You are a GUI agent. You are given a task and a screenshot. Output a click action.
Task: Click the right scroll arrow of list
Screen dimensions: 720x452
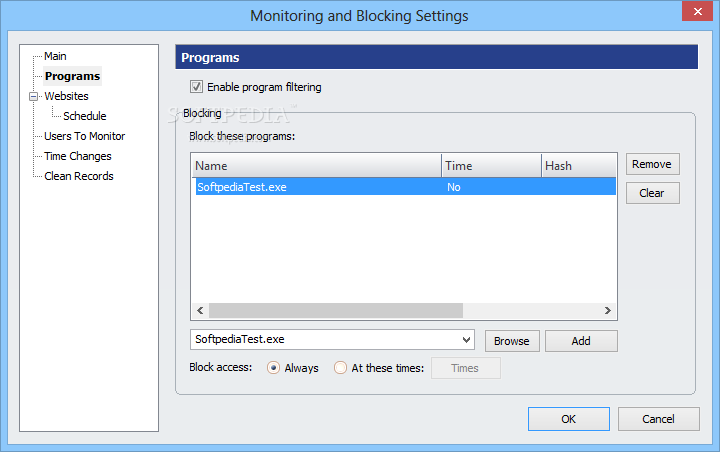pyautogui.click(x=608, y=311)
